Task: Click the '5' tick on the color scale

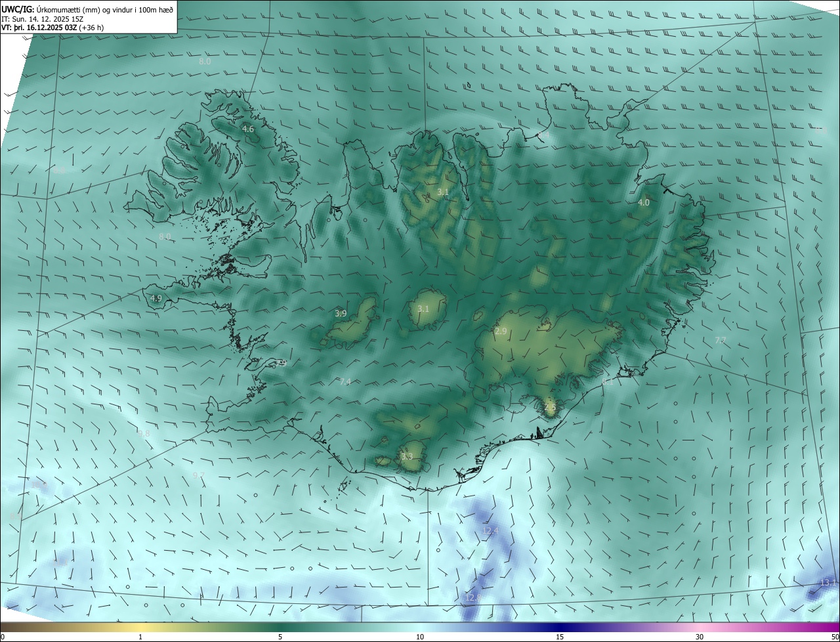Action: [280, 637]
